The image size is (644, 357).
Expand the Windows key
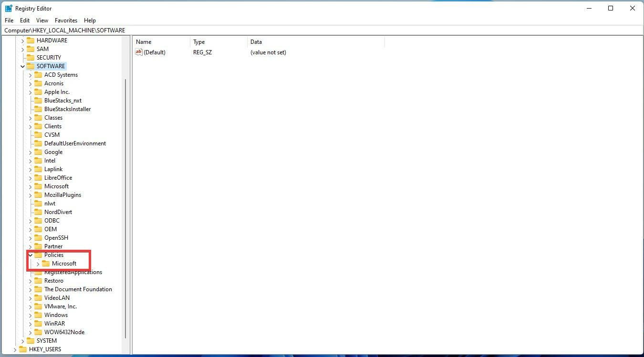coord(30,315)
